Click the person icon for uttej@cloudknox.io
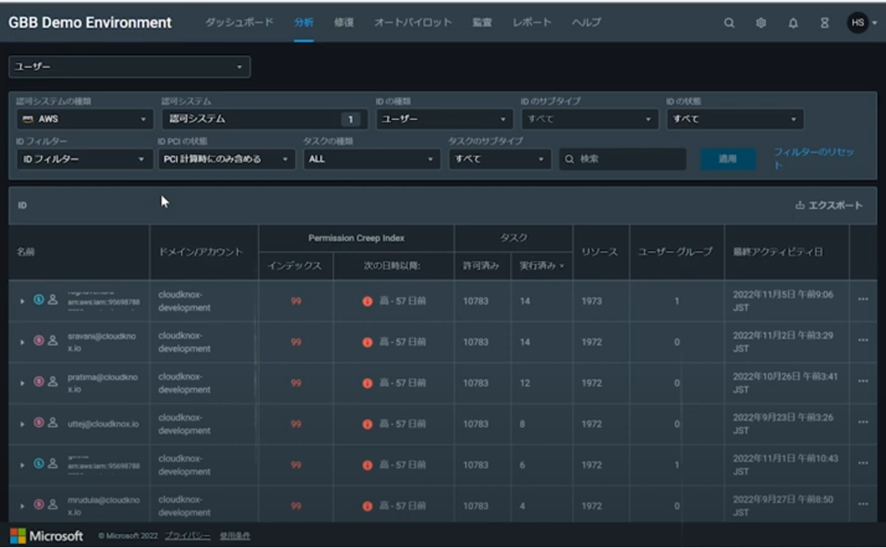This screenshot has width=886, height=548. point(53,423)
